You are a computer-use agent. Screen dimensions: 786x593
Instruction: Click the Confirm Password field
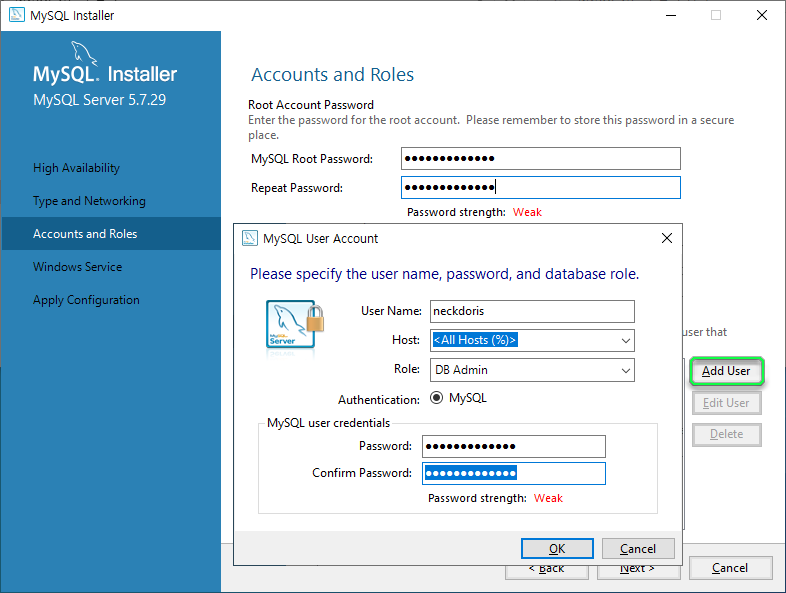[x=514, y=473]
